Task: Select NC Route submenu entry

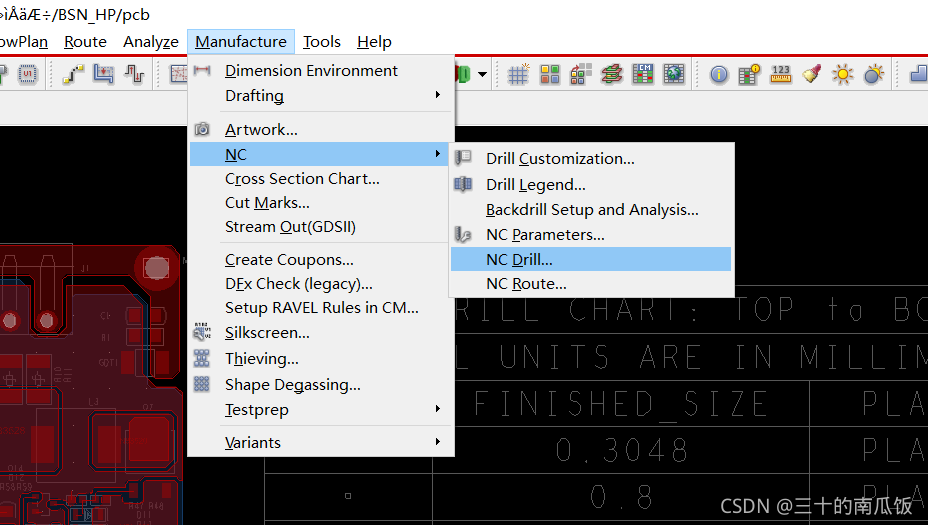Action: (591, 284)
